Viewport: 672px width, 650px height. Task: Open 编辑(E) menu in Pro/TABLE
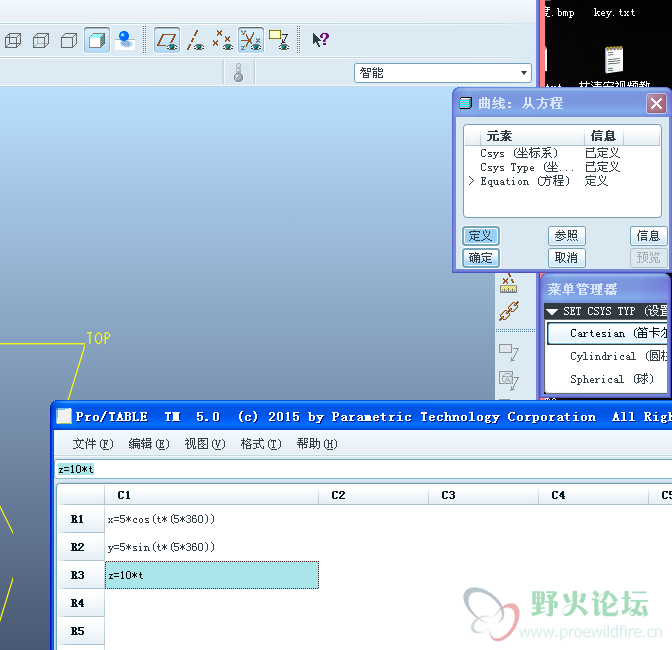149,444
